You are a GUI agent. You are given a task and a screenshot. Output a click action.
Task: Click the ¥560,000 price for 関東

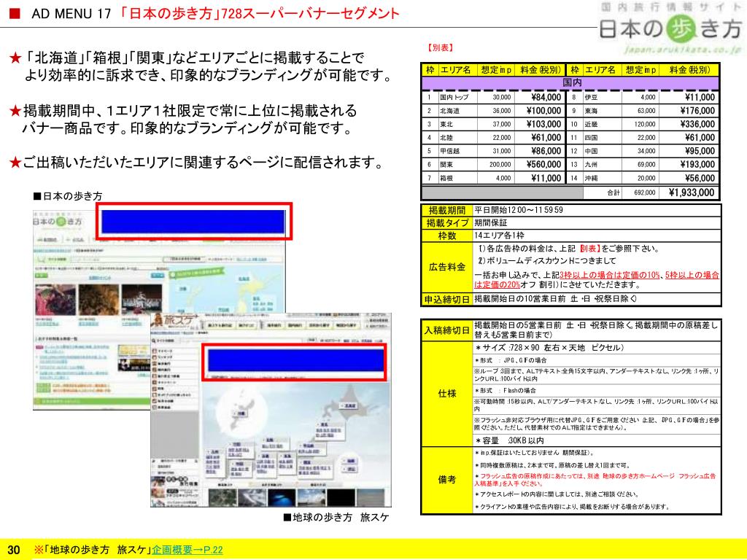[x=543, y=164]
